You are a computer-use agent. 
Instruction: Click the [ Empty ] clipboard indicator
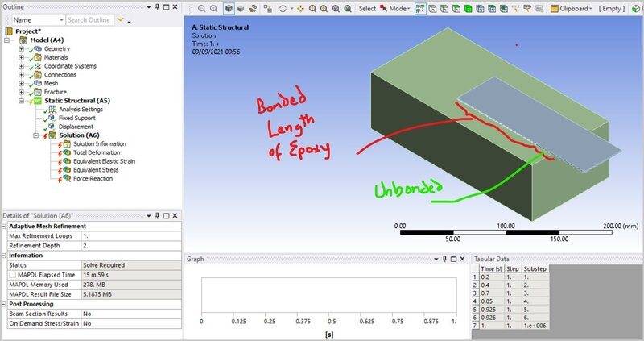tap(612, 8)
